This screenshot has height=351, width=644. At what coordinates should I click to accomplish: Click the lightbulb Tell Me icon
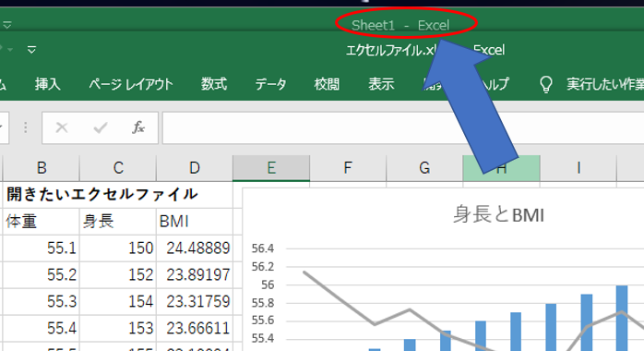(x=546, y=84)
